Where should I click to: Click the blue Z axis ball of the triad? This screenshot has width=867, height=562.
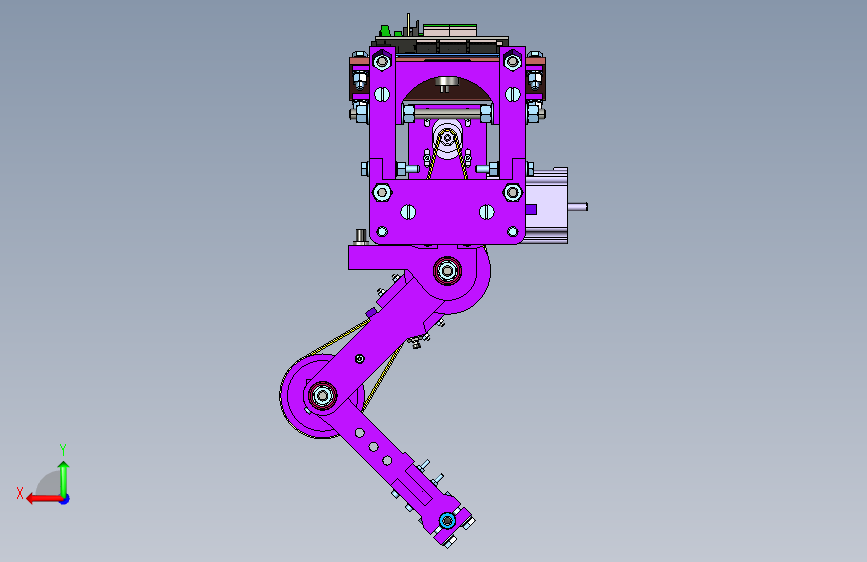[x=65, y=499]
